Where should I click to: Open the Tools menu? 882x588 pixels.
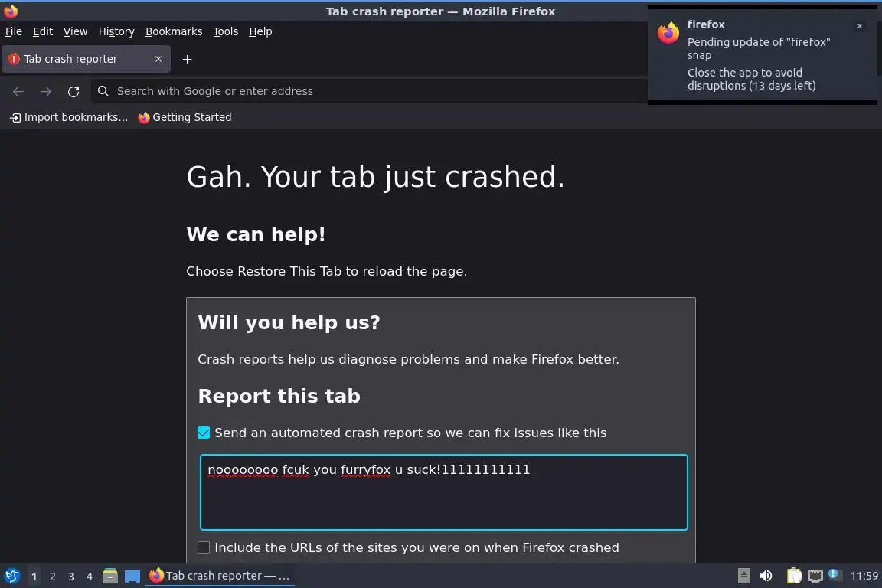point(226,31)
